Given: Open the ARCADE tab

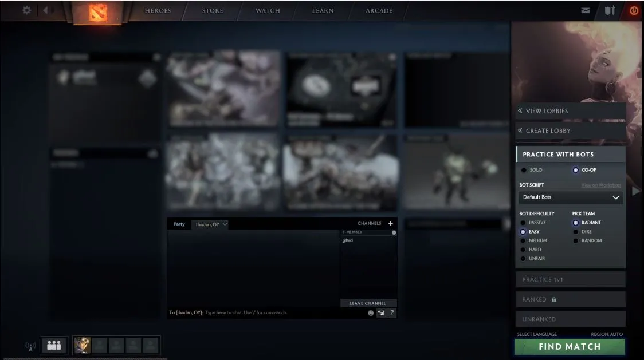Looking at the screenshot, I should (379, 11).
